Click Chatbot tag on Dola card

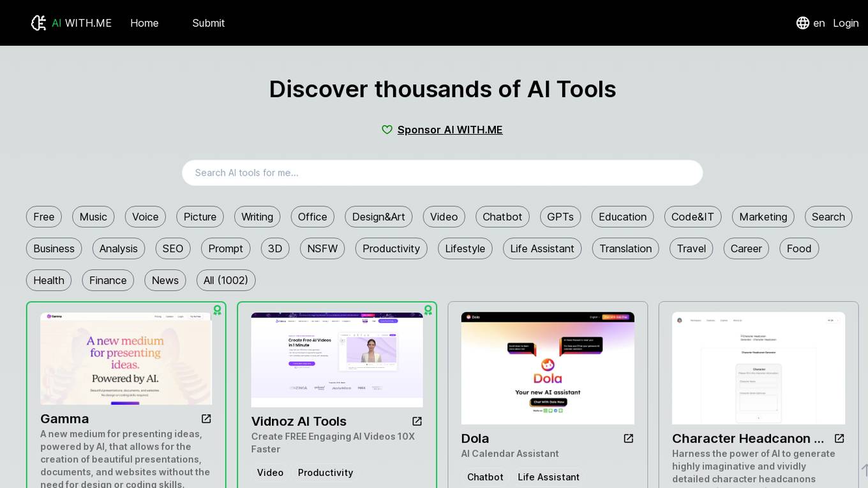pos(485,477)
